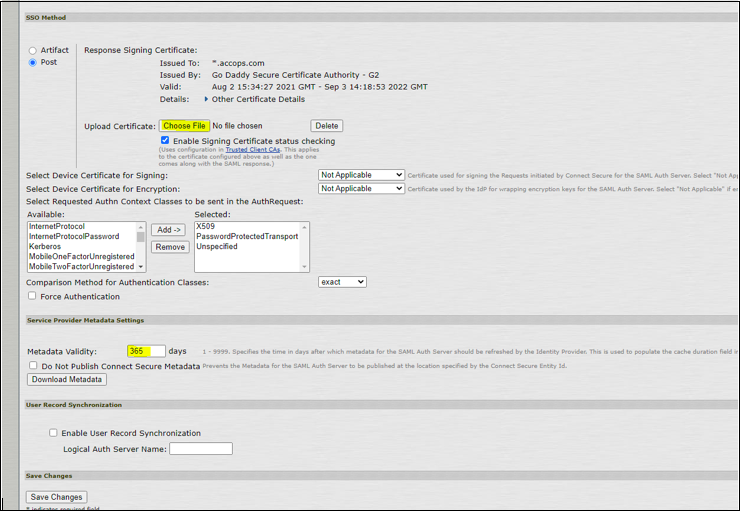
Task: Click Remove to deselect class
Action: [169, 247]
